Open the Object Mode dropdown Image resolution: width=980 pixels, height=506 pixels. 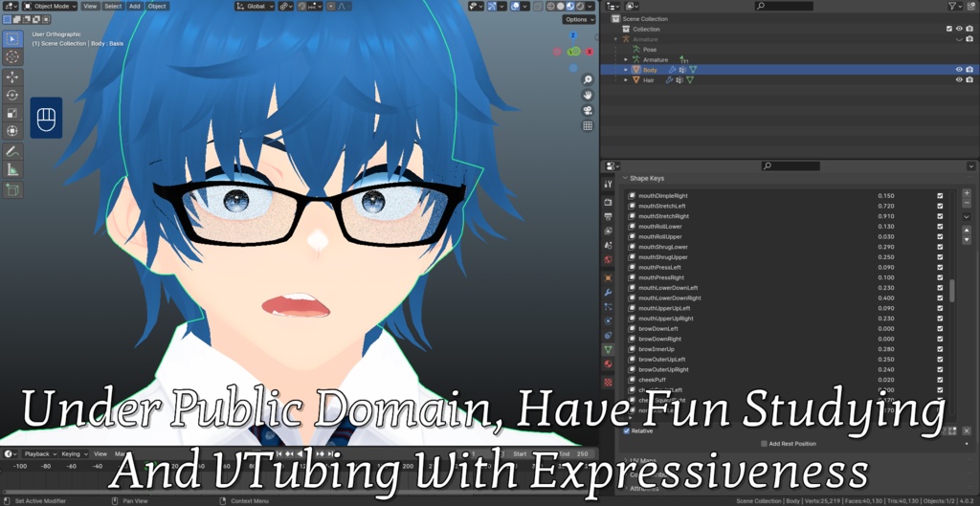[50, 6]
